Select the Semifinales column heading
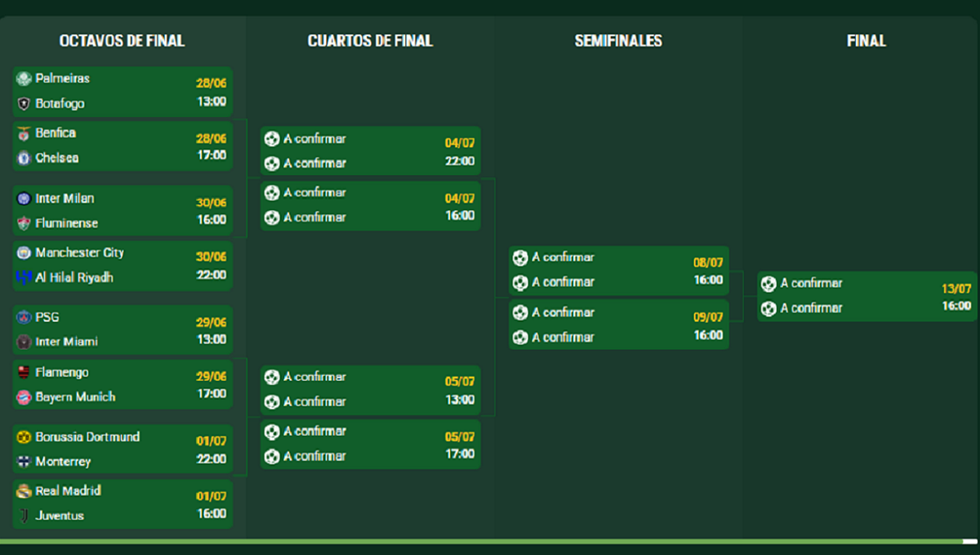Image resolution: width=980 pixels, height=555 pixels. tap(618, 41)
